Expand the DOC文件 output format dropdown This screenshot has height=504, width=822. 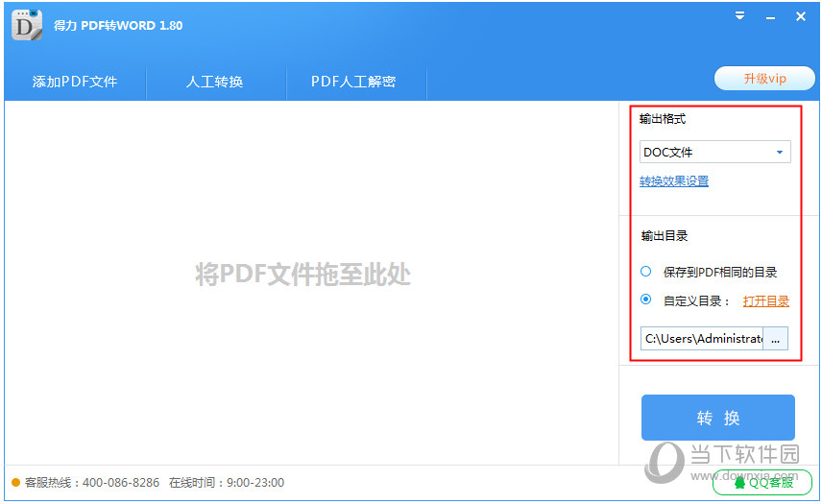(x=779, y=152)
